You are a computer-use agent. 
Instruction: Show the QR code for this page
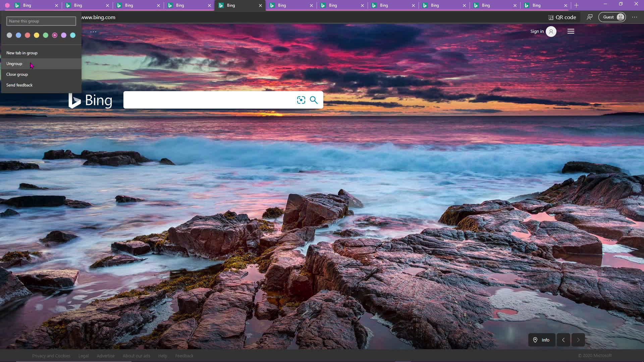pyautogui.click(x=562, y=17)
